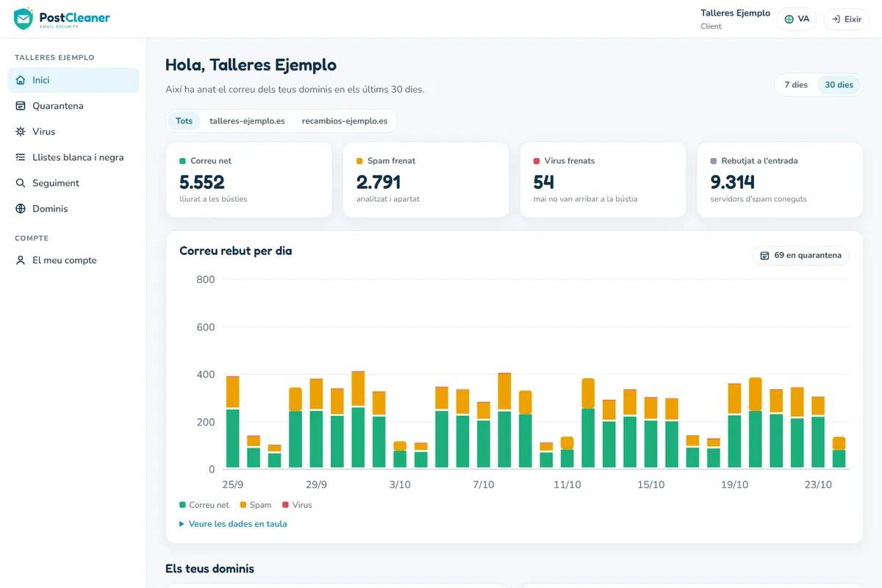This screenshot has height=588, width=882.
Task: Click the Eixir logout button
Action: (x=846, y=19)
